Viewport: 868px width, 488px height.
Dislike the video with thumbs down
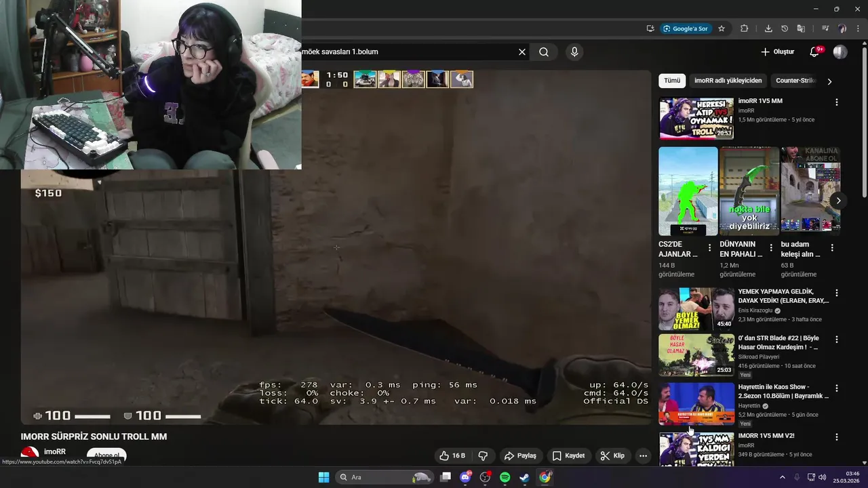[x=483, y=455]
